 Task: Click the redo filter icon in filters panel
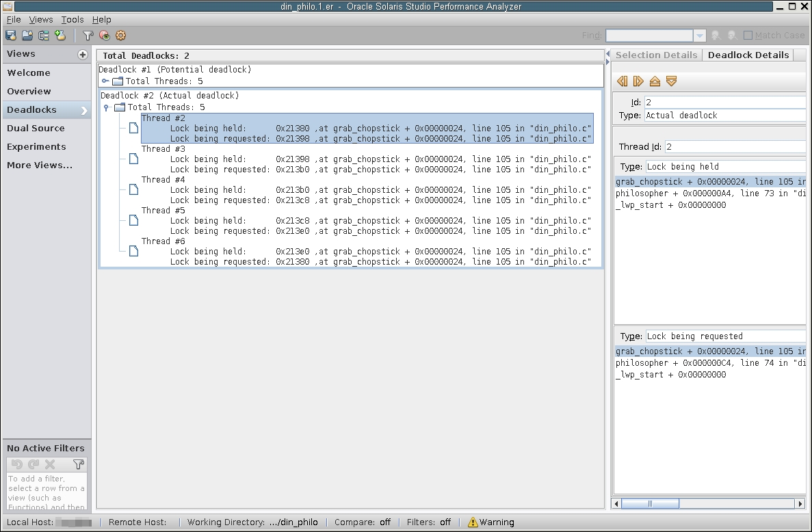[x=34, y=464]
